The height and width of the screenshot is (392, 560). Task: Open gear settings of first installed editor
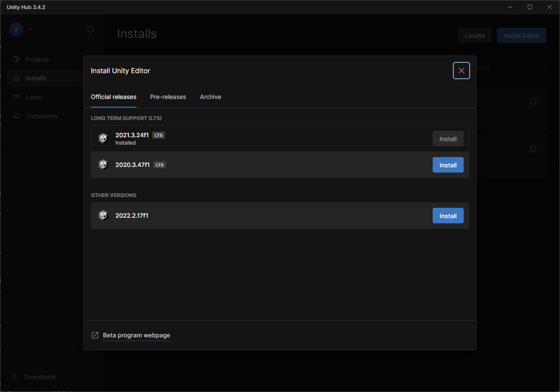click(533, 102)
